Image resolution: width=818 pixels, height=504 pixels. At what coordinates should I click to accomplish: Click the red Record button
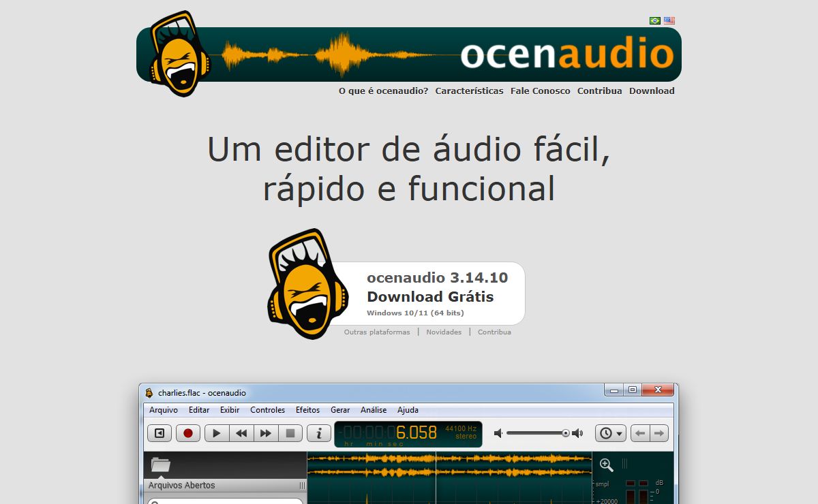click(x=188, y=433)
